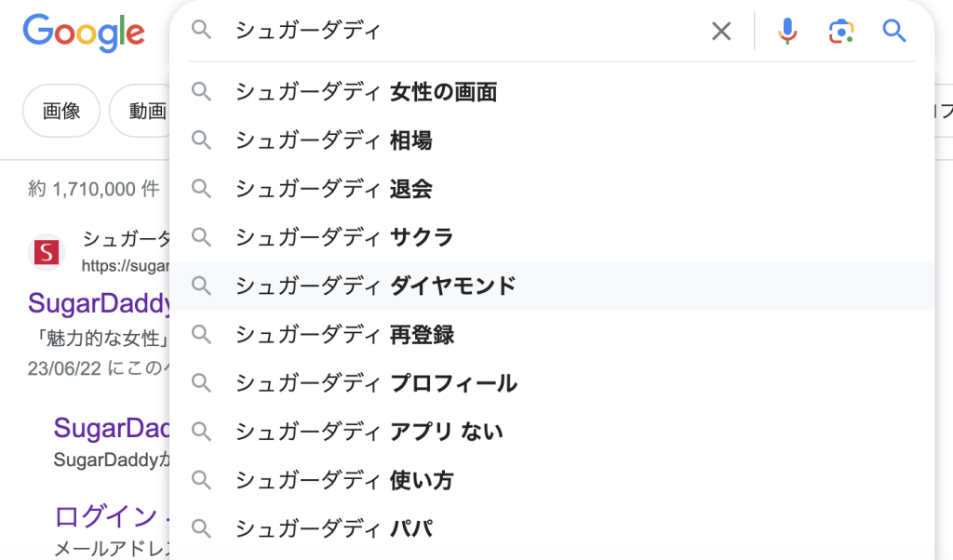Click the blue search magnifier button
This screenshot has height=560, width=953.
point(893,32)
